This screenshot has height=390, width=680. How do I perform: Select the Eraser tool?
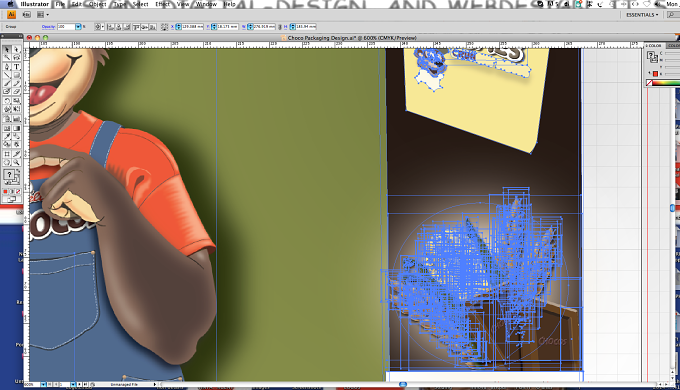16,92
